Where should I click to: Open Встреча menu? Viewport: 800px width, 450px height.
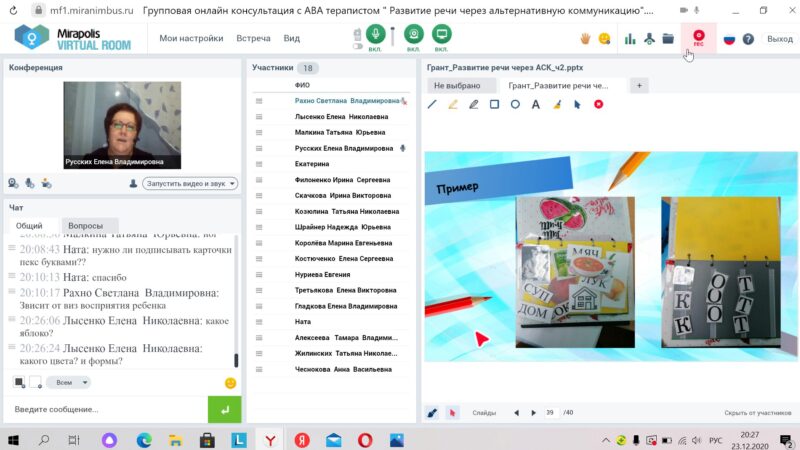(x=253, y=38)
